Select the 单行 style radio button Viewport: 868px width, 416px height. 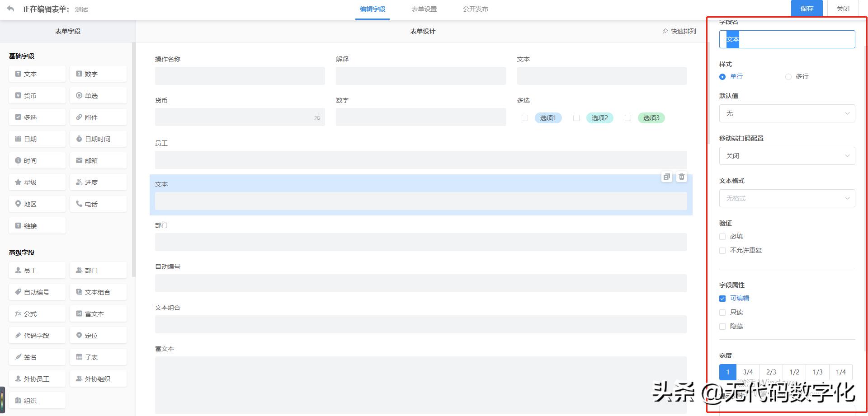click(x=722, y=77)
